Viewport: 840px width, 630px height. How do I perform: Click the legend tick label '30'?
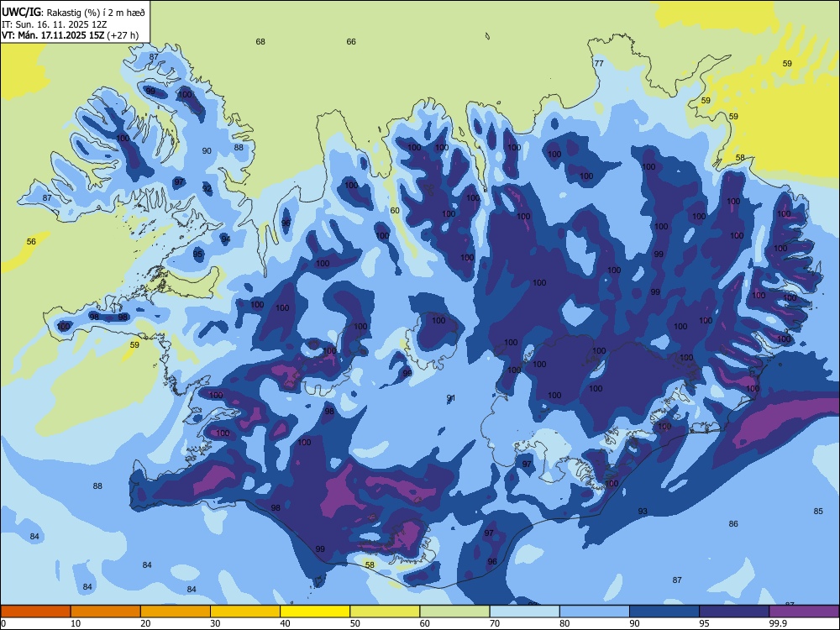(215, 623)
